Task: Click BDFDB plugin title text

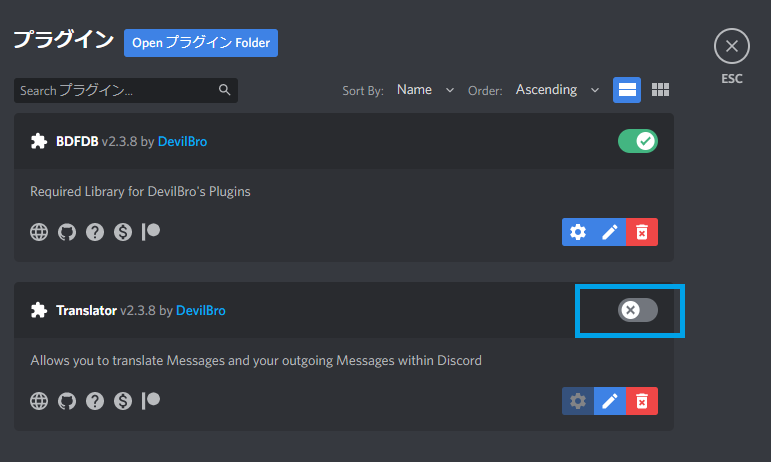Action: click(77, 142)
